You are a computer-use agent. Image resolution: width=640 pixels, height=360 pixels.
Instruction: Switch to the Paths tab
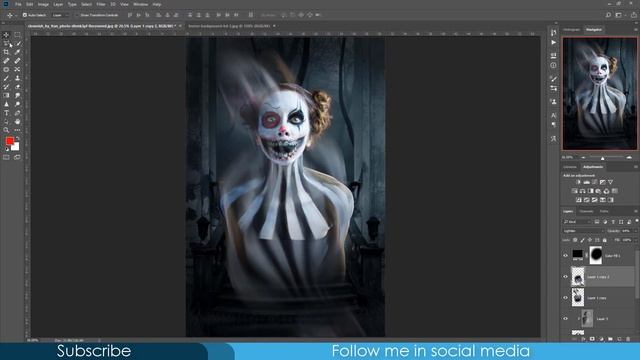(604, 211)
